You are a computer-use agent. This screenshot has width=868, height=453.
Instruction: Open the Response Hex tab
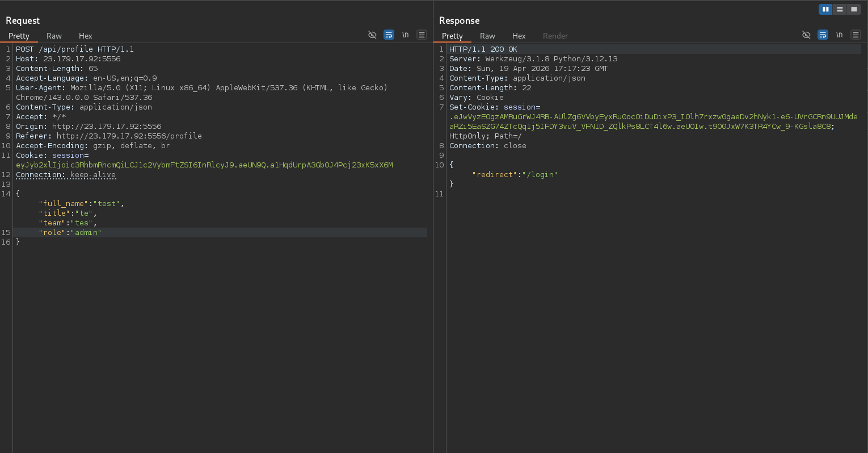pyautogui.click(x=519, y=36)
